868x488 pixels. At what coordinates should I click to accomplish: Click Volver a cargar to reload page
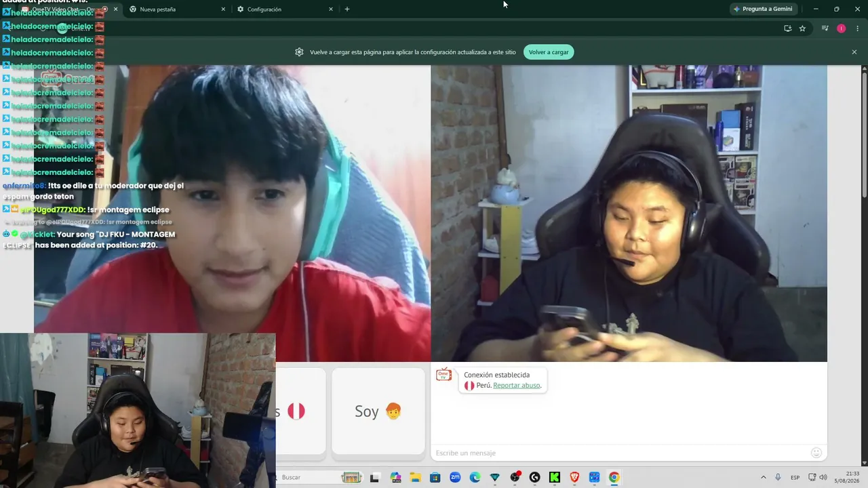[549, 52]
